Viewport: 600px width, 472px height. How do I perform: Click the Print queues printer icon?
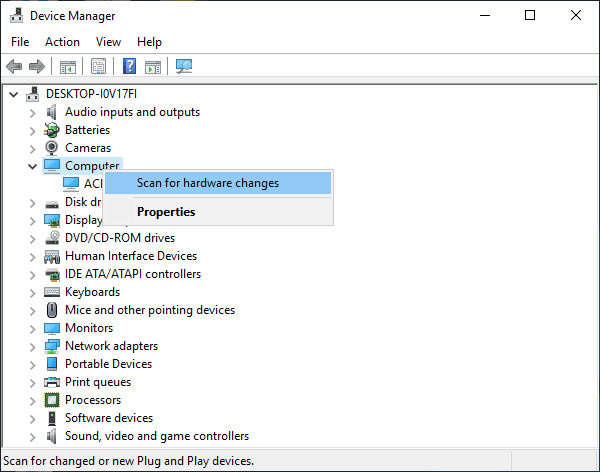pos(52,382)
